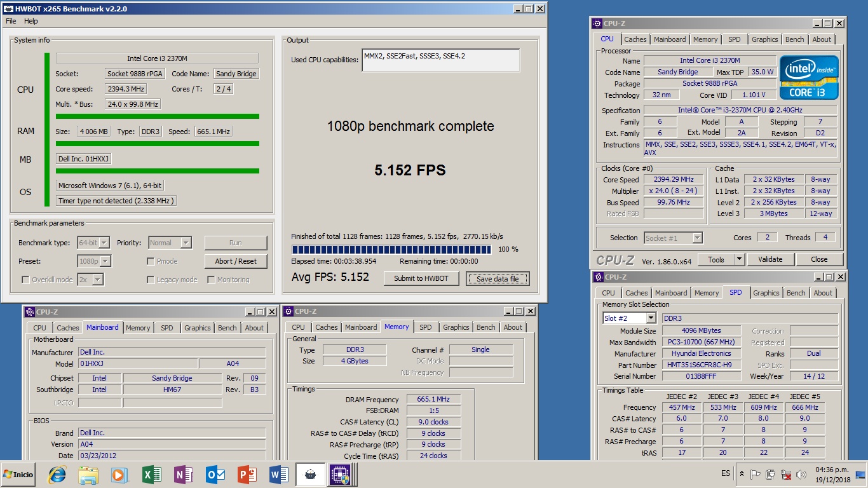Show hidden tray icons arrow

pos(742,474)
